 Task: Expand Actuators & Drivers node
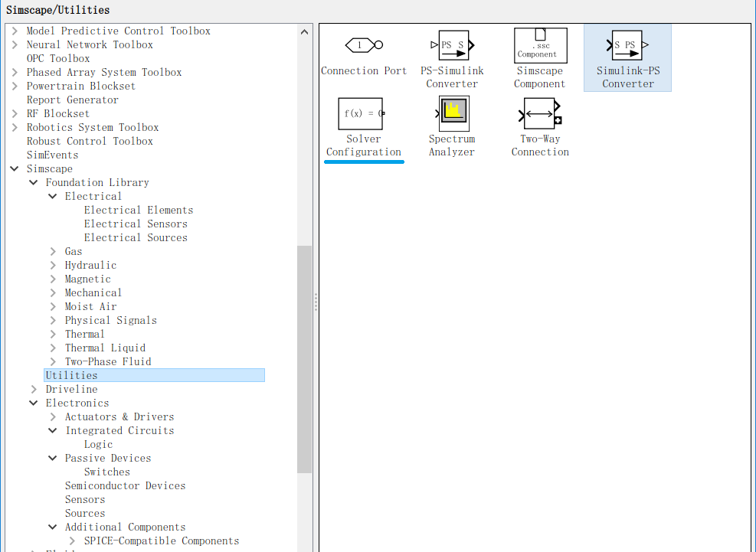tap(53, 417)
